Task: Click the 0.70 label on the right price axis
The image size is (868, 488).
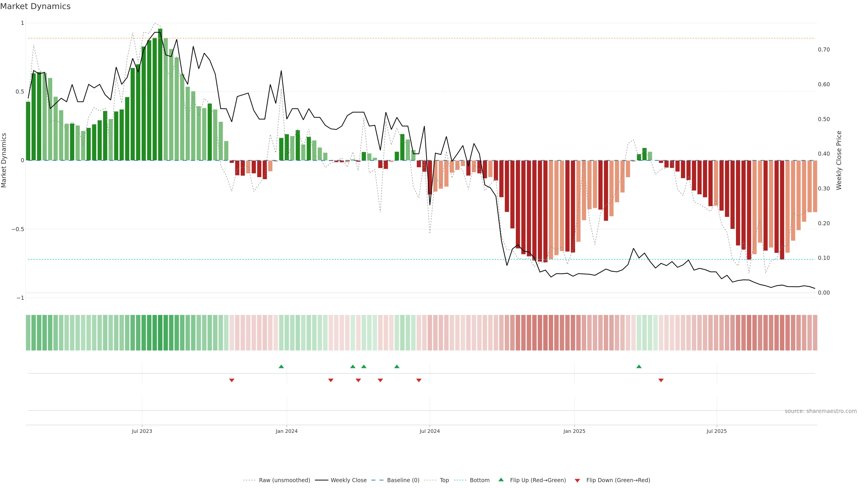Action: [823, 50]
